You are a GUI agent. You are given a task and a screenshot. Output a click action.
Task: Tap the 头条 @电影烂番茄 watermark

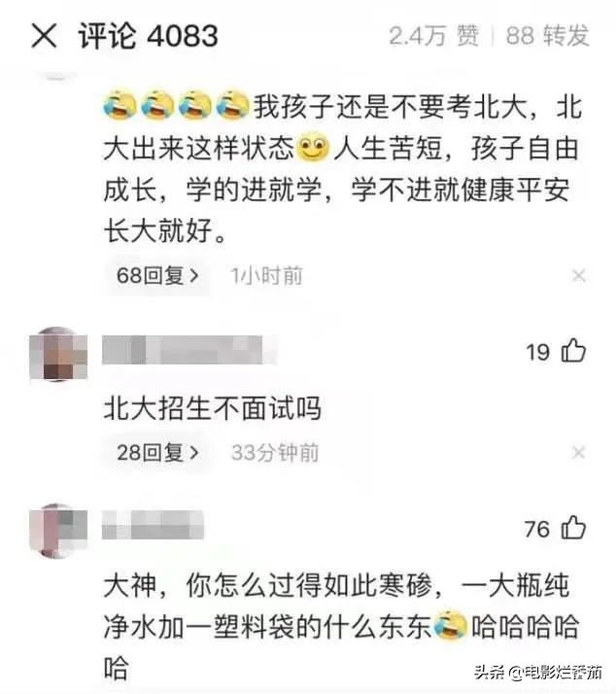pyautogui.click(x=538, y=673)
